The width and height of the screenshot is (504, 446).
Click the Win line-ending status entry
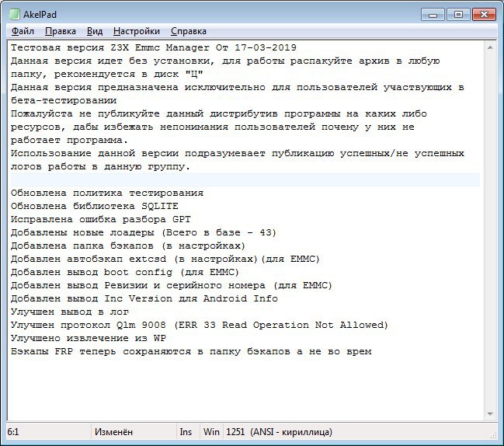click(x=211, y=431)
